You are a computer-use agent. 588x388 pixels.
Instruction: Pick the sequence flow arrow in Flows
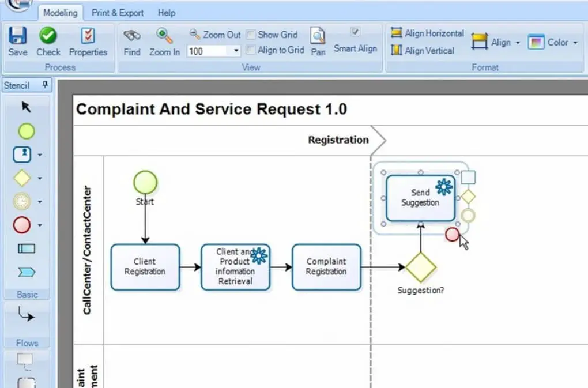pyautogui.click(x=27, y=314)
